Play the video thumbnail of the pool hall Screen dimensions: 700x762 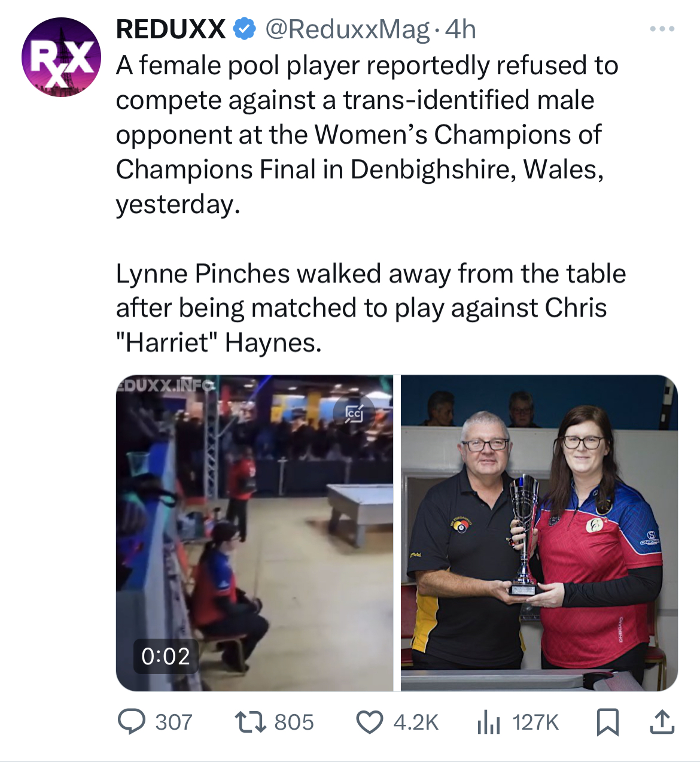(254, 533)
